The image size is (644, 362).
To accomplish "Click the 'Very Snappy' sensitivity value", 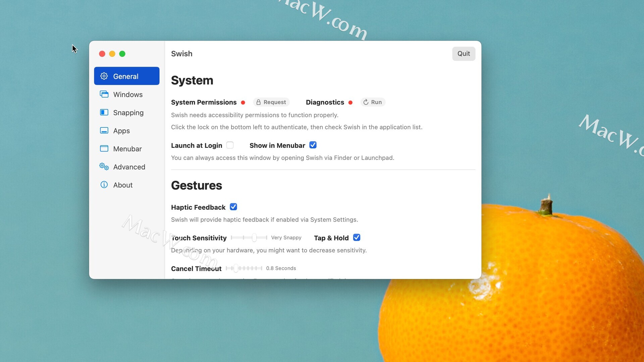I will pyautogui.click(x=286, y=238).
